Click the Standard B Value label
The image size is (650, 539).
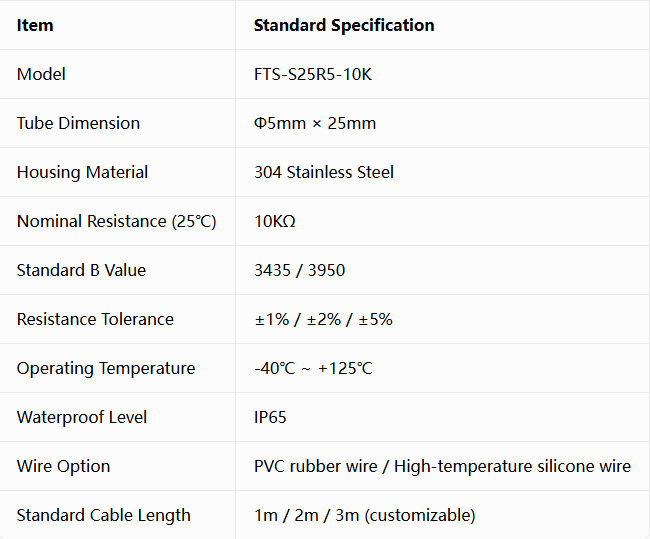(81, 270)
